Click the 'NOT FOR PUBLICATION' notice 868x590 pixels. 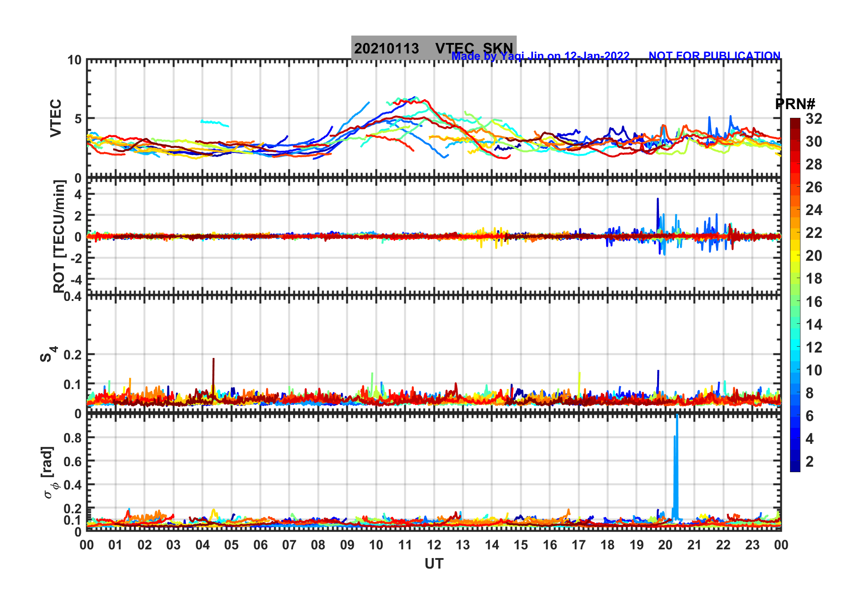714,56
